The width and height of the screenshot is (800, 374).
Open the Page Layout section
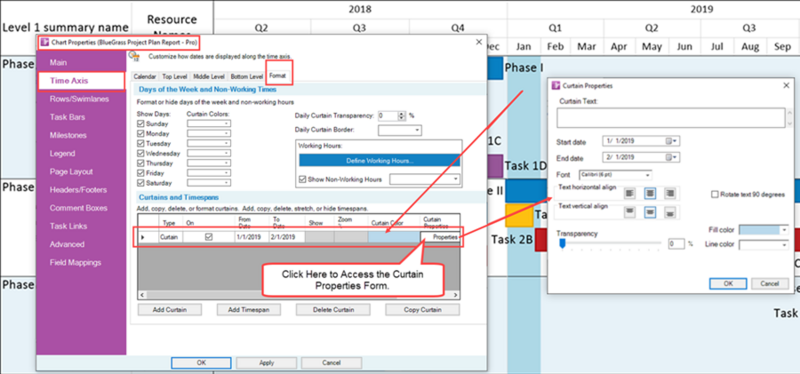[x=71, y=172]
